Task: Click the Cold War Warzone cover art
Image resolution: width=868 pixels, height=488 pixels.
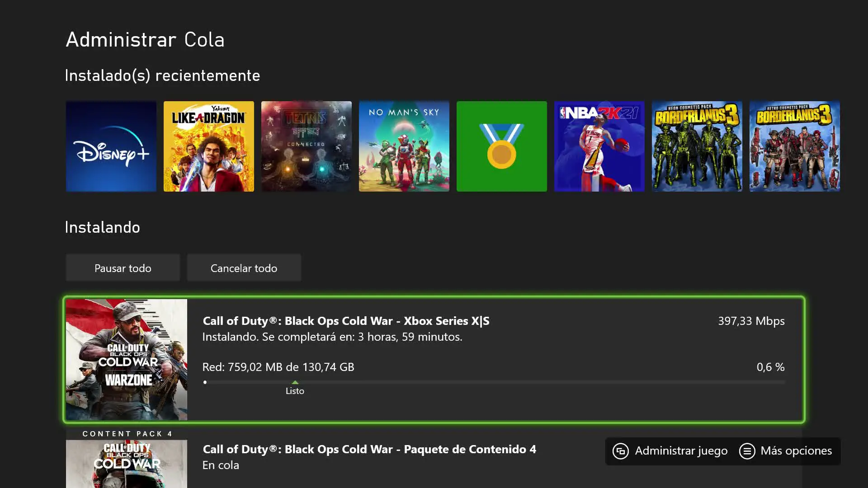Action: coord(127,360)
